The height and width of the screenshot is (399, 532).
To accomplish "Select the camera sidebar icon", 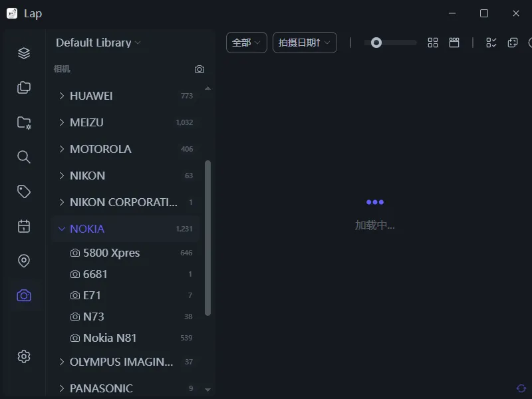I will coord(24,295).
